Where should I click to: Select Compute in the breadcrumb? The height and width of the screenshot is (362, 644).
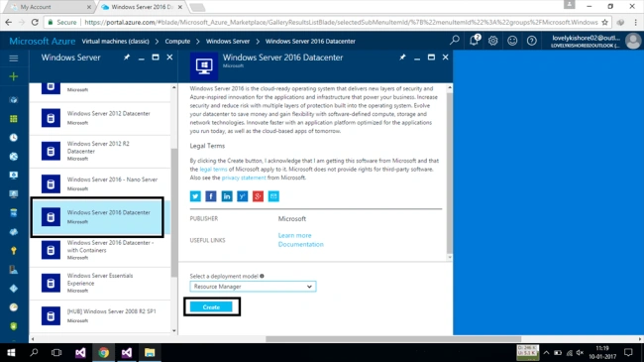177,41
